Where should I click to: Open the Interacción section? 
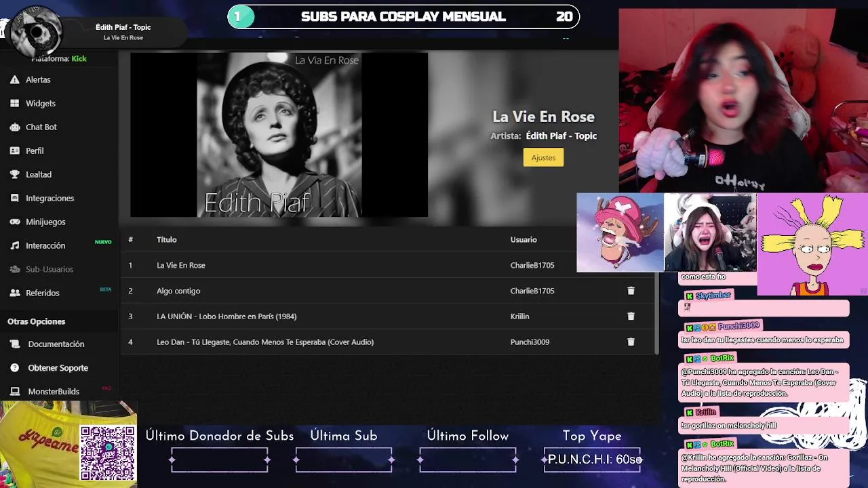tap(45, 245)
